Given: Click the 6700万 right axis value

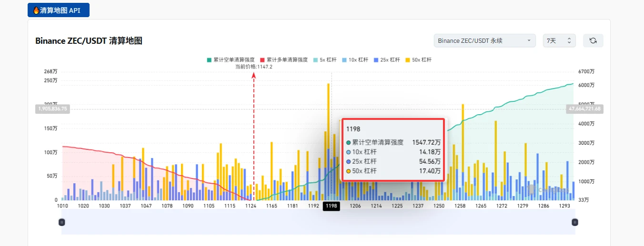Looking at the screenshot, I should (x=586, y=71).
